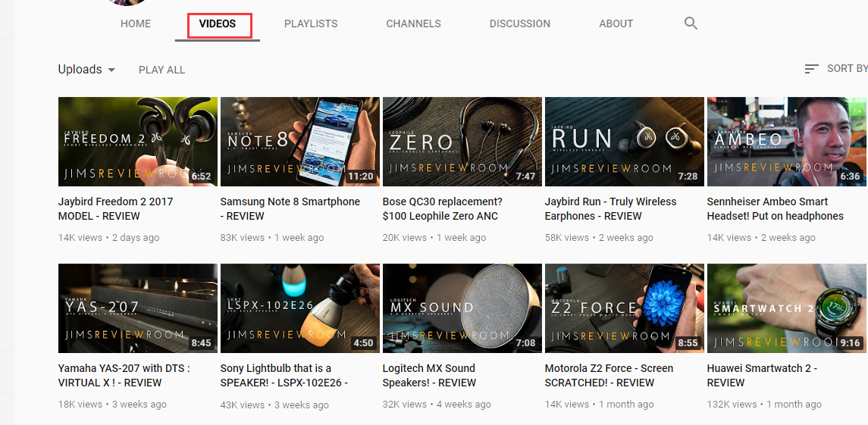Image resolution: width=868 pixels, height=425 pixels.
Task: Open Jaybird Freedom 2 video thumbnail
Action: point(137,142)
